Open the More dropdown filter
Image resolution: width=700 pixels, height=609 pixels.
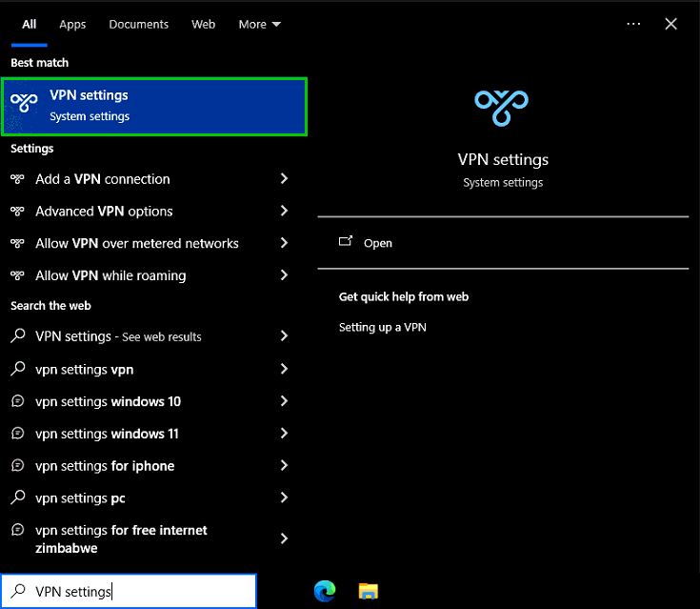(x=259, y=25)
